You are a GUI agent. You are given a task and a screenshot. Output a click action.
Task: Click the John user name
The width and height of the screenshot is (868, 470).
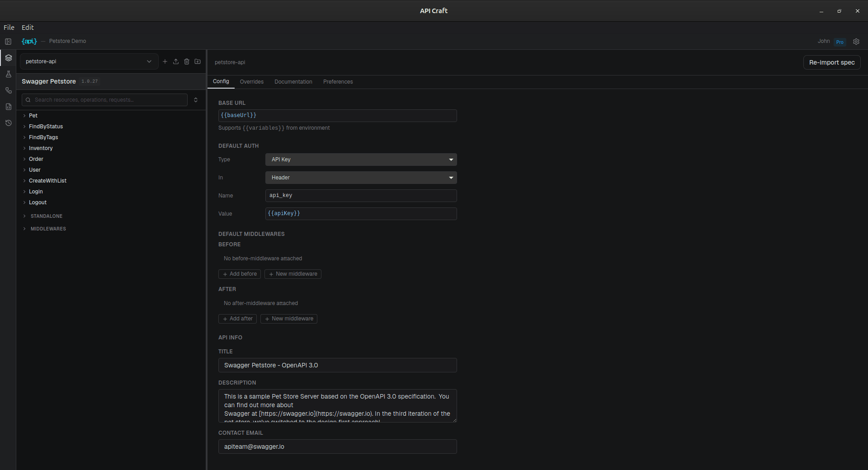[x=824, y=41]
